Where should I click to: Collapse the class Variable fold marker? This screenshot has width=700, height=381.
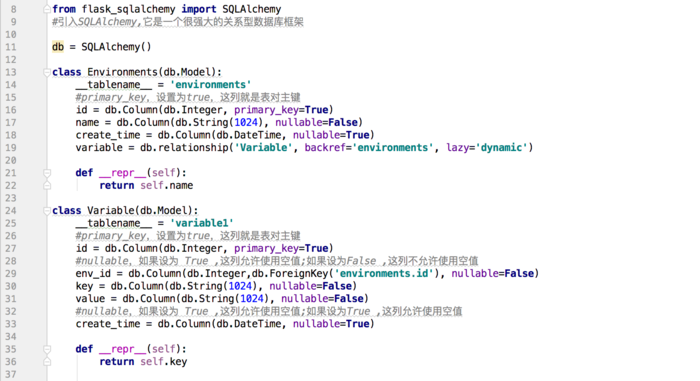tap(47, 210)
